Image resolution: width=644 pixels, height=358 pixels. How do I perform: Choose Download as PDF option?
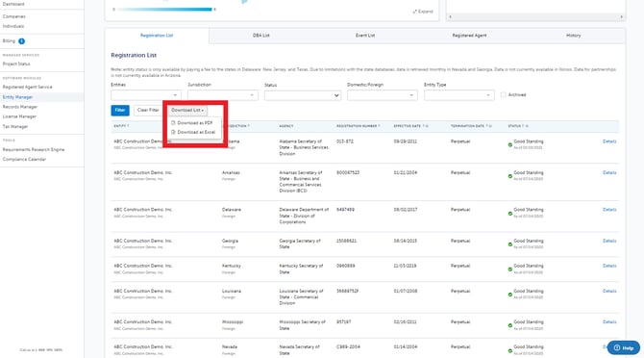(195, 123)
